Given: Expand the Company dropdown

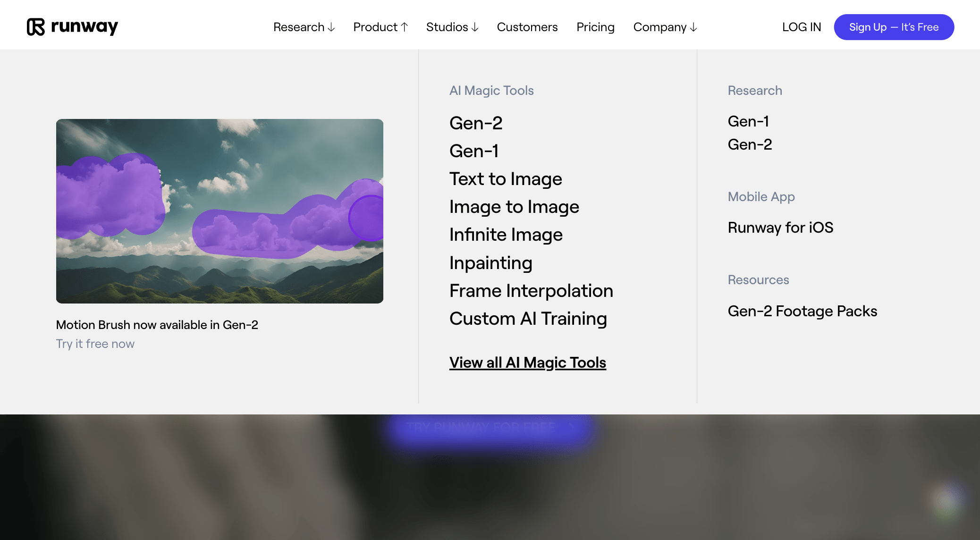Looking at the screenshot, I should pyautogui.click(x=665, y=27).
